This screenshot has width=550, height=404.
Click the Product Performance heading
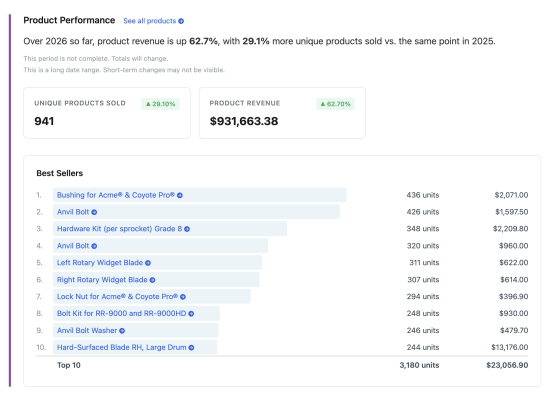point(69,20)
